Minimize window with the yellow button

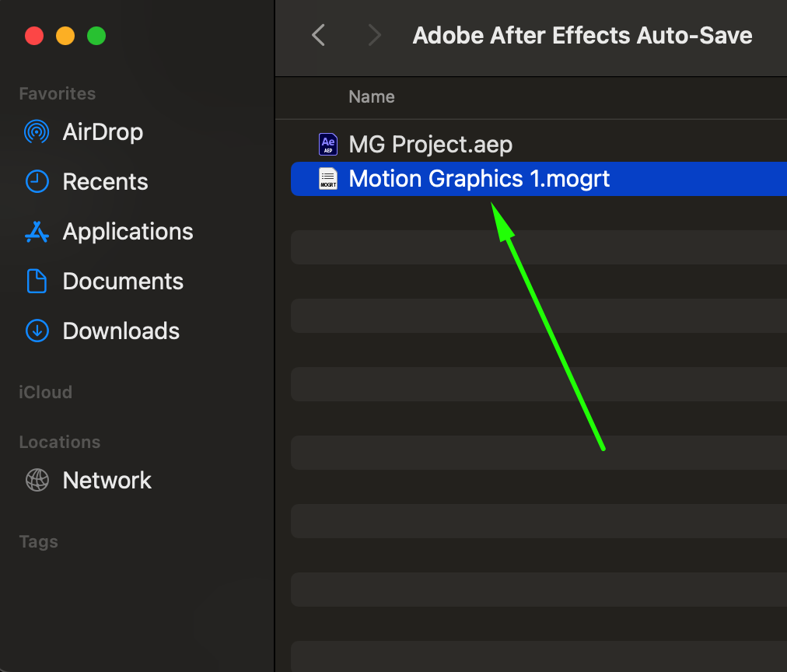(65, 36)
